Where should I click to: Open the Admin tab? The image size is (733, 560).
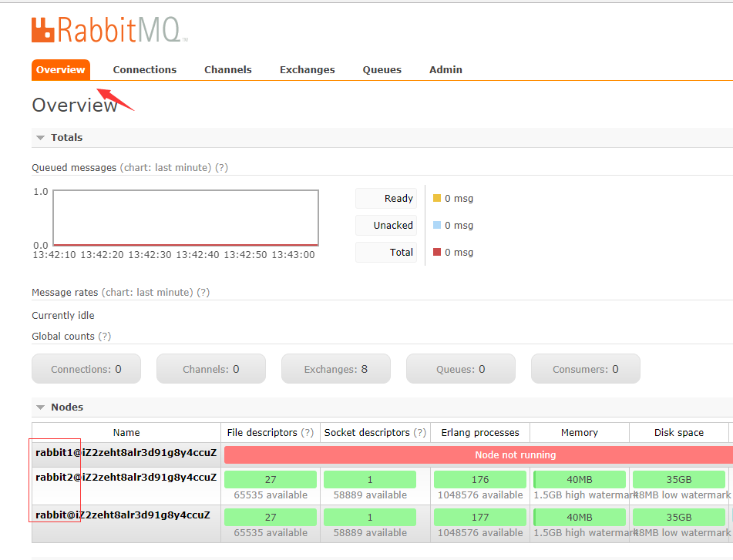[446, 70]
